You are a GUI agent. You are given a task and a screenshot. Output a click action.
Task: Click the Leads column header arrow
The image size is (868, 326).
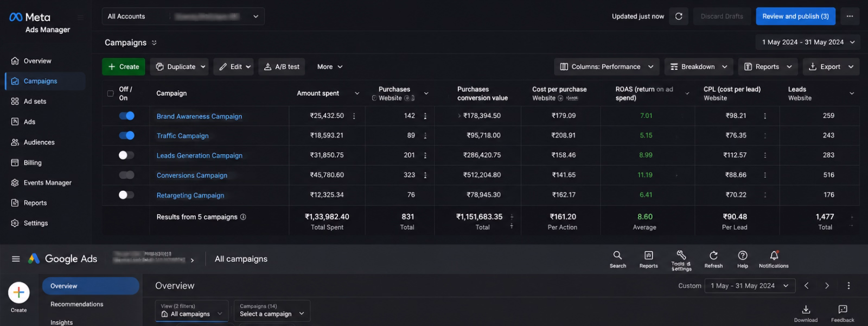pyautogui.click(x=852, y=93)
